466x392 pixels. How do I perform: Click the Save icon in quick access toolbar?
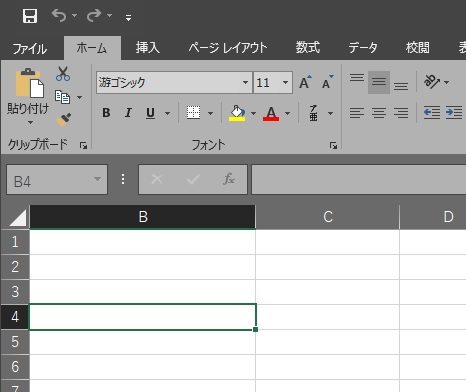30,16
